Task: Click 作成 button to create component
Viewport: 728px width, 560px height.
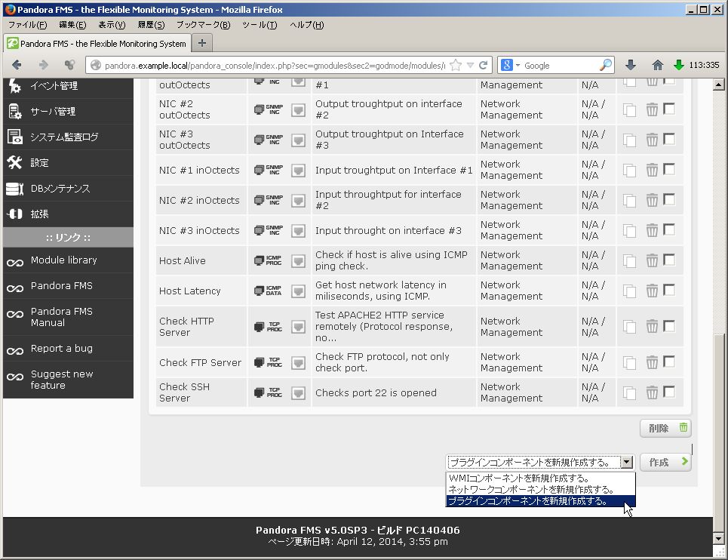Action: click(665, 462)
